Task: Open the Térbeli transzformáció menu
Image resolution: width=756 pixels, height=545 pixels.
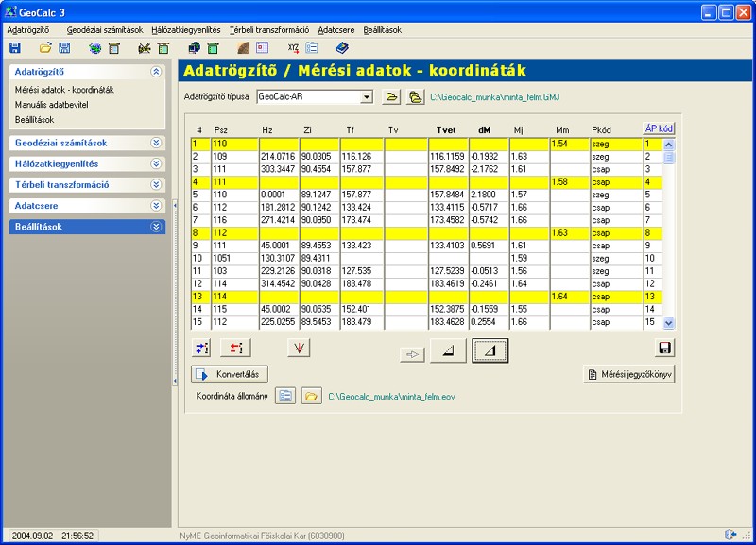Action: 269,30
